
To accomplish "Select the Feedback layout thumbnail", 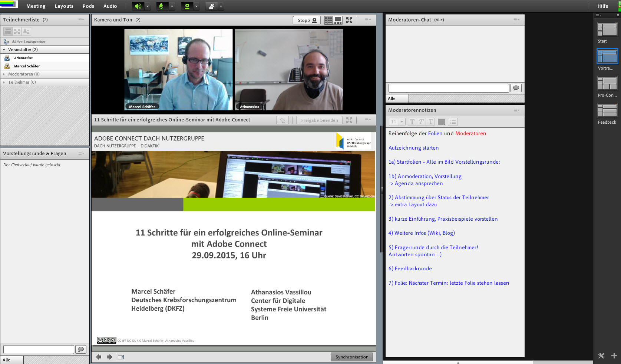I will click(x=607, y=111).
